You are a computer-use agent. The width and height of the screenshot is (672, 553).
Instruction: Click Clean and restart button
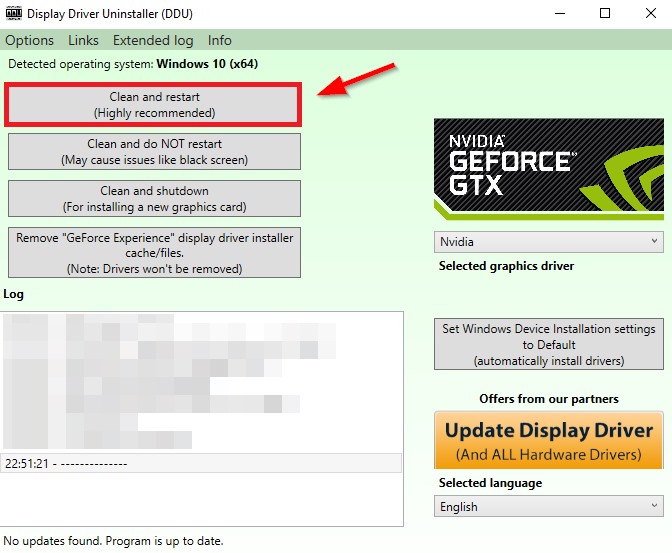pyautogui.click(x=154, y=105)
